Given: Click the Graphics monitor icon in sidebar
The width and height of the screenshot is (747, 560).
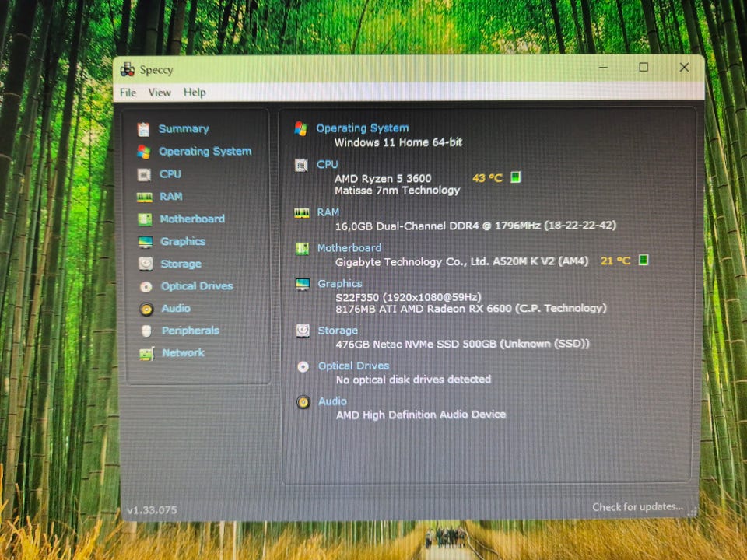Looking at the screenshot, I should pos(146,241).
